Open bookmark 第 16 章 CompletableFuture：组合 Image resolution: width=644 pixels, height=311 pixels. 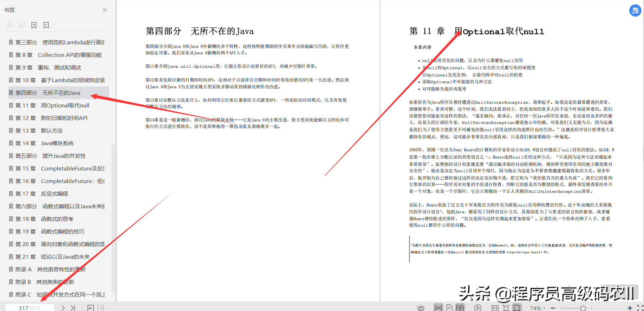[58, 181]
